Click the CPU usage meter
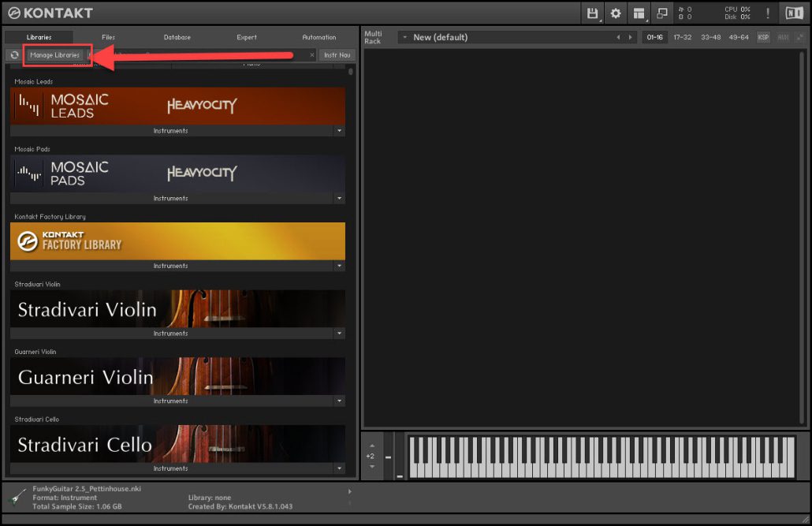 tap(737, 9)
